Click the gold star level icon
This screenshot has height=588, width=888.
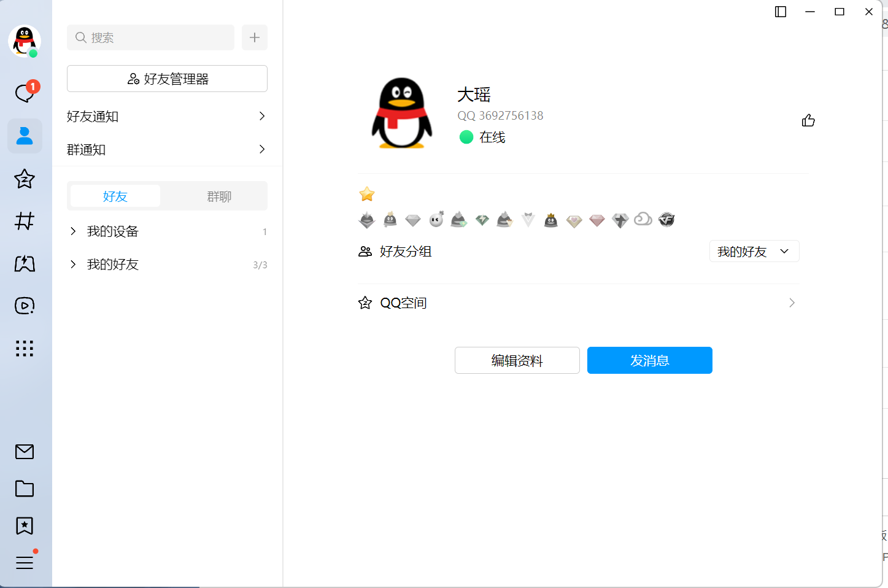[x=367, y=194]
